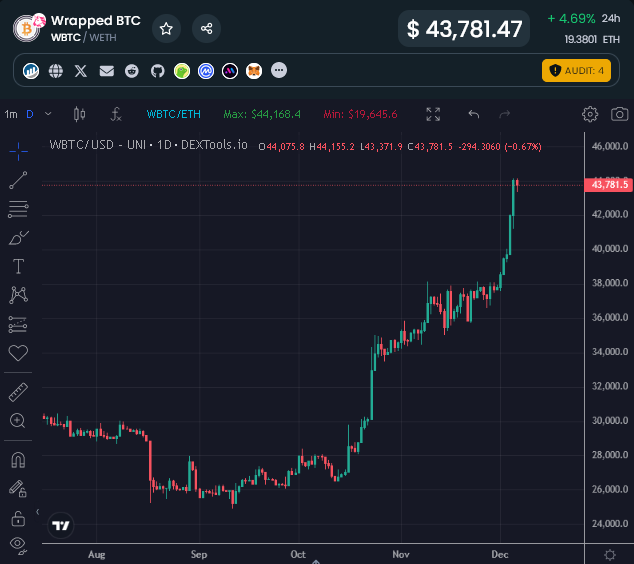Image resolution: width=634 pixels, height=564 pixels.
Task: Open chart settings gear
Action: click(x=590, y=114)
